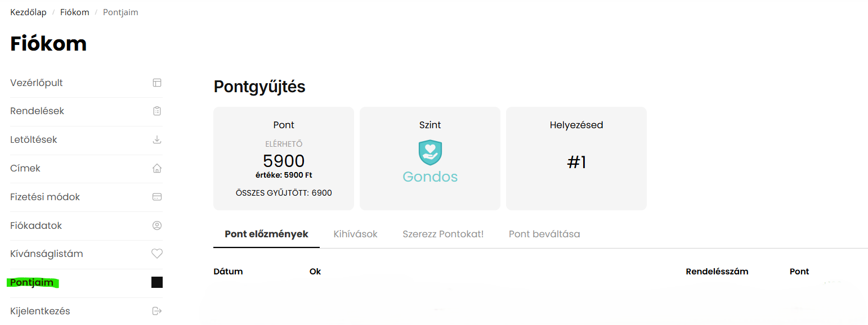The width and height of the screenshot is (868, 325).
Task: Click the Kijelentkezés logout arrow icon
Action: coord(157,311)
